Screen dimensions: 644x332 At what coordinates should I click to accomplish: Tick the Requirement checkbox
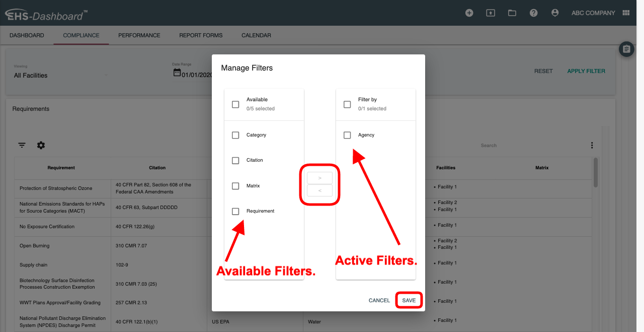tap(235, 212)
